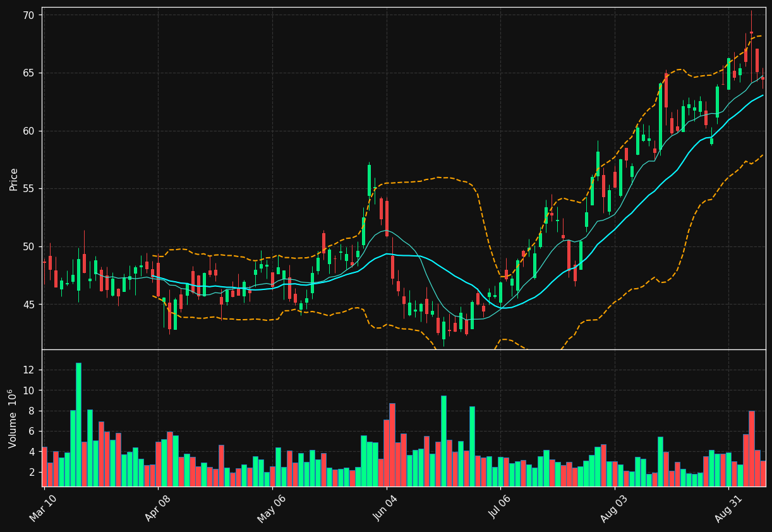Click the May 06 date label
The width and height of the screenshot is (772, 532).
pos(272,507)
